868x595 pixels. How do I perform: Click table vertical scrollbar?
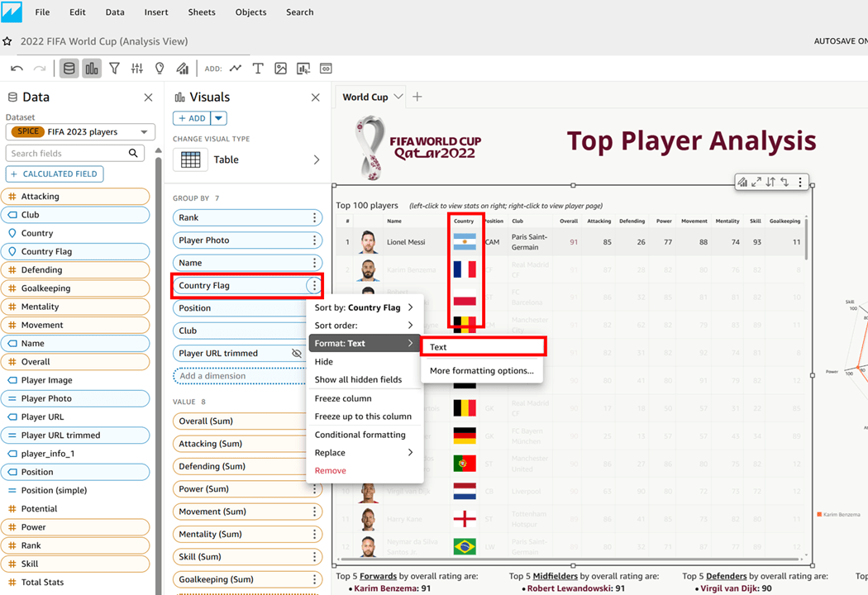(806, 239)
